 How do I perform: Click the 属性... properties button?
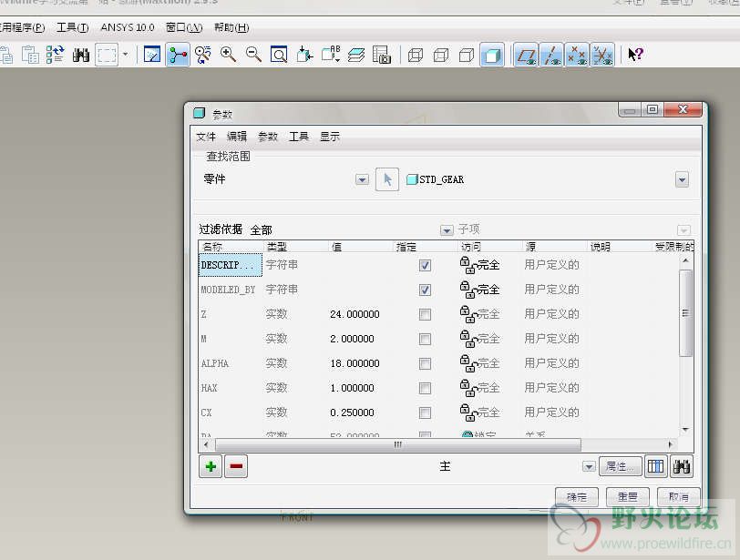[x=620, y=466]
